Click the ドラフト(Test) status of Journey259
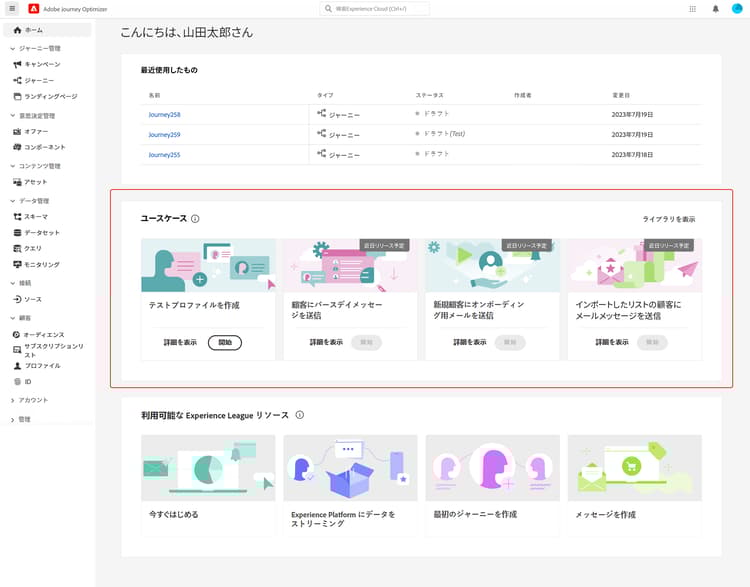Screen dimensions: 750x587 [x=440, y=134]
